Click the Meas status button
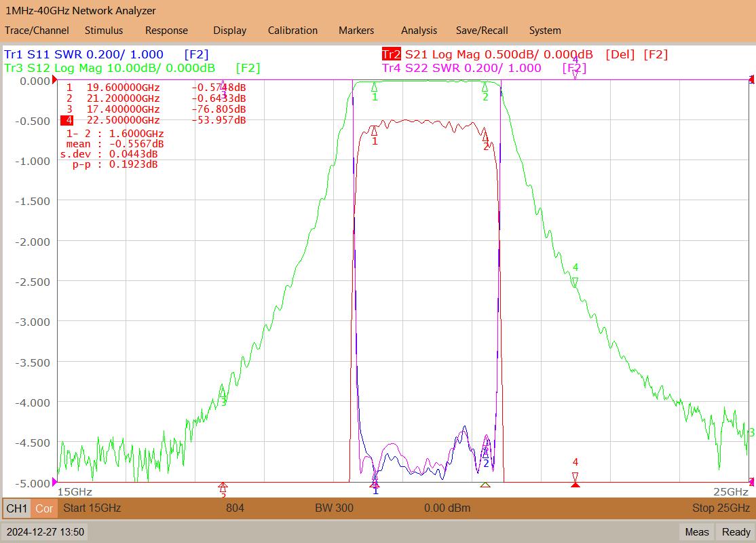 pyautogui.click(x=697, y=532)
